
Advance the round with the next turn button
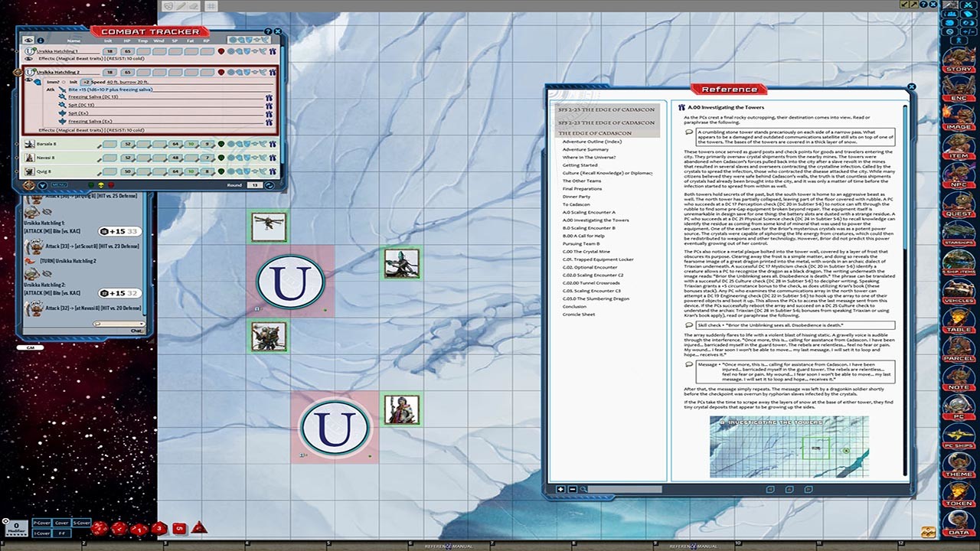[x=269, y=185]
